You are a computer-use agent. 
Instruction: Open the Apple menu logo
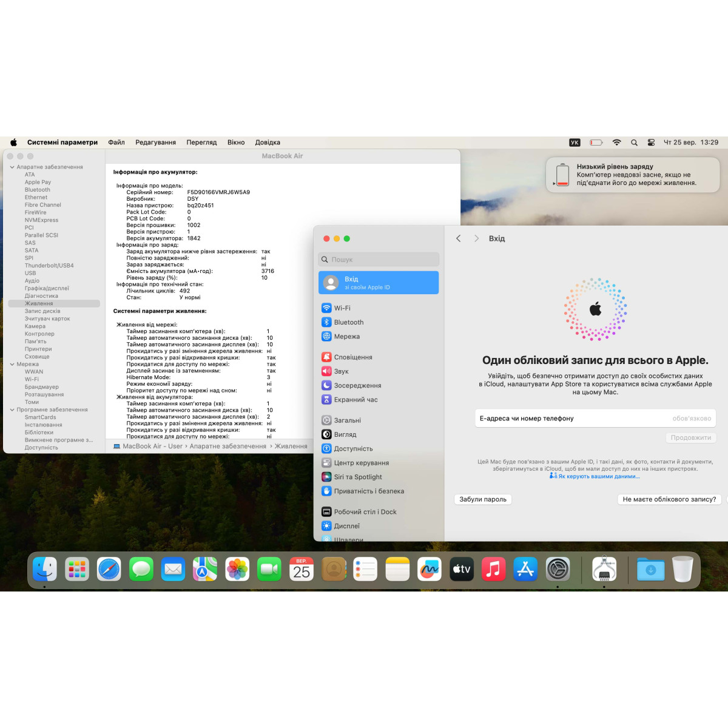pyautogui.click(x=13, y=143)
